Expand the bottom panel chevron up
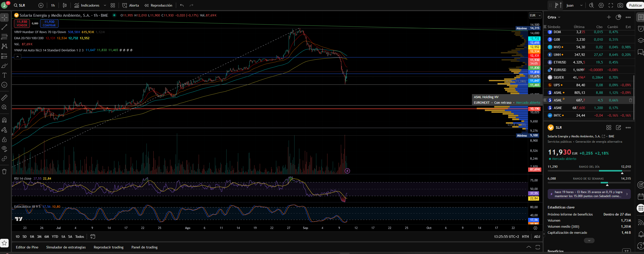This screenshot has height=254, width=644. [529, 247]
